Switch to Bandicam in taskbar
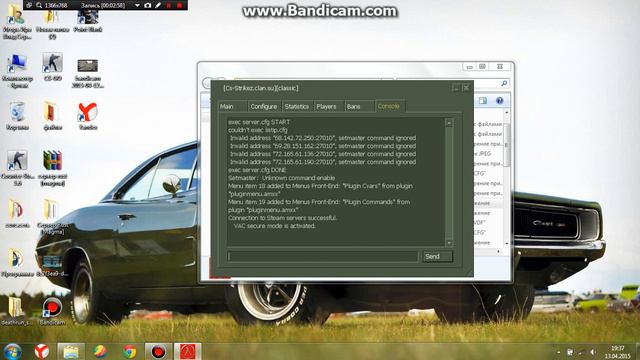640x360 pixels. (x=158, y=351)
